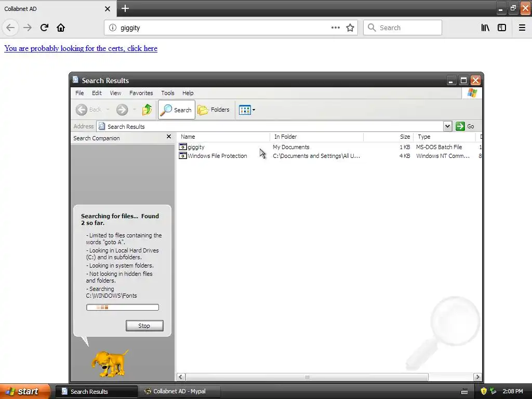
Task: Go up one folder level
Action: (x=147, y=110)
